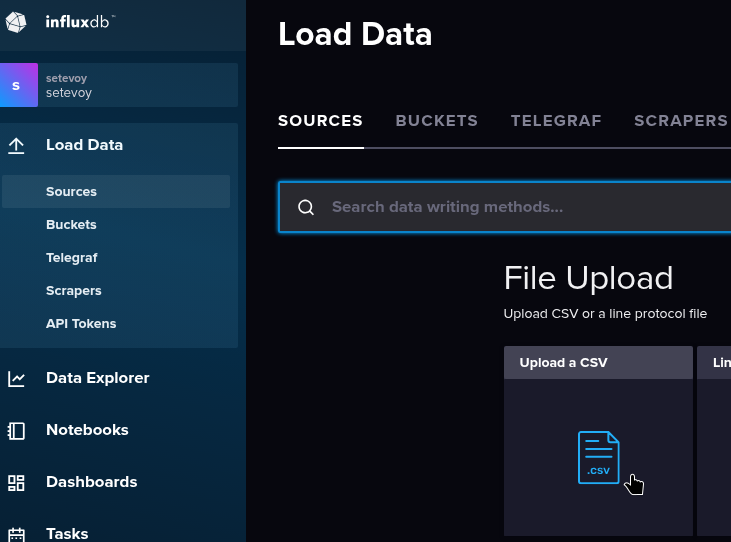Switch to the BUCKETS tab
The height and width of the screenshot is (542, 731).
(x=436, y=121)
